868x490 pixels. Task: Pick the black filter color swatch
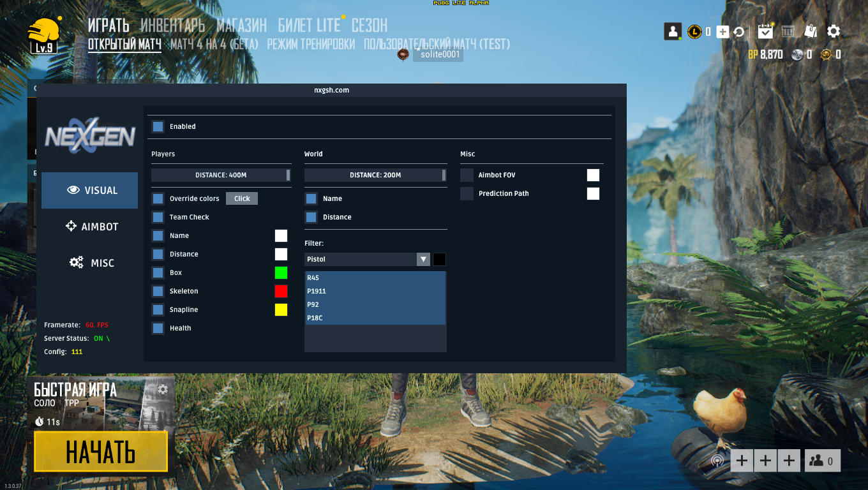439,259
